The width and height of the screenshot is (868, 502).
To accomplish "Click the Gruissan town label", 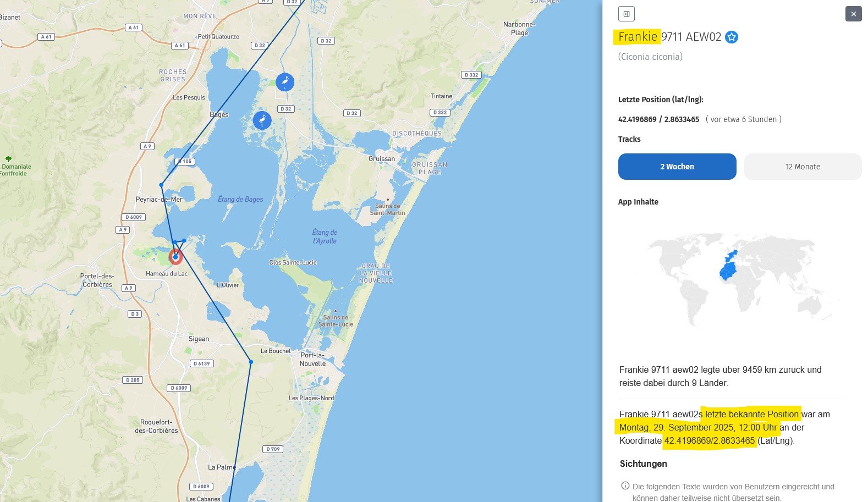I will pyautogui.click(x=381, y=158).
